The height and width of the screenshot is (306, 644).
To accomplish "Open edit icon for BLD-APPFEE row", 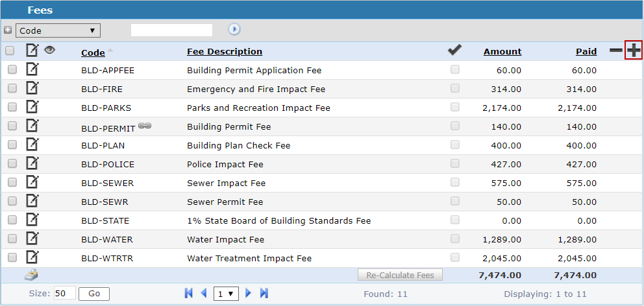I will (x=32, y=69).
